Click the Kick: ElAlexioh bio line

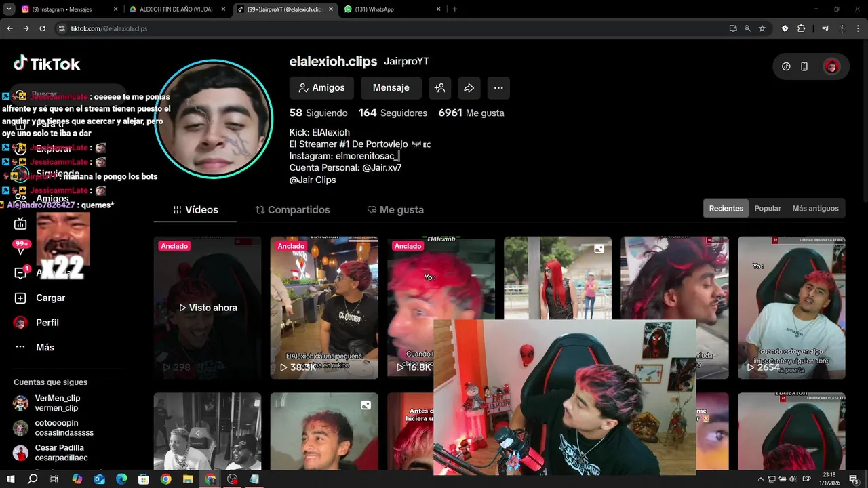pos(319,132)
